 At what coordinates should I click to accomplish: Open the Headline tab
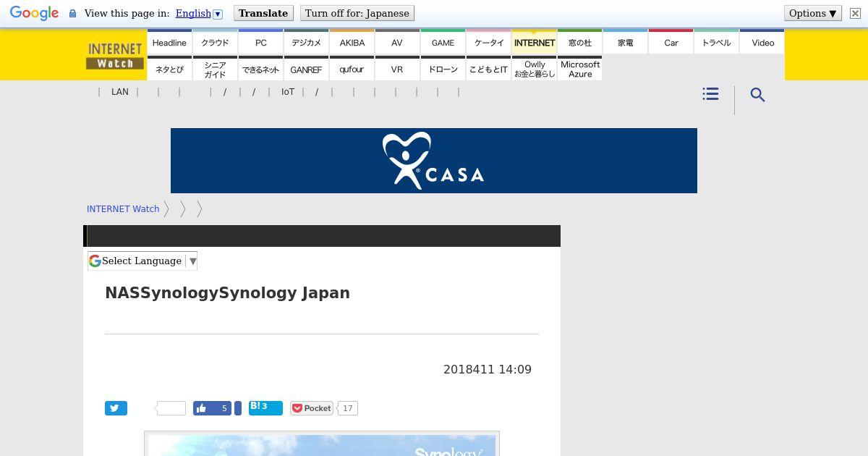pyautogui.click(x=169, y=42)
